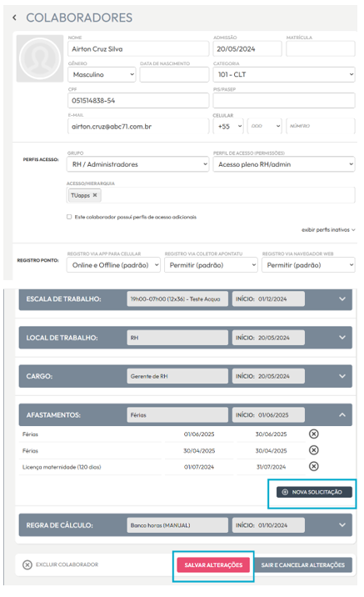The width and height of the screenshot is (364, 597).
Task: Click Regra de Cálculo início 01/10/2024
Action: coord(268,524)
